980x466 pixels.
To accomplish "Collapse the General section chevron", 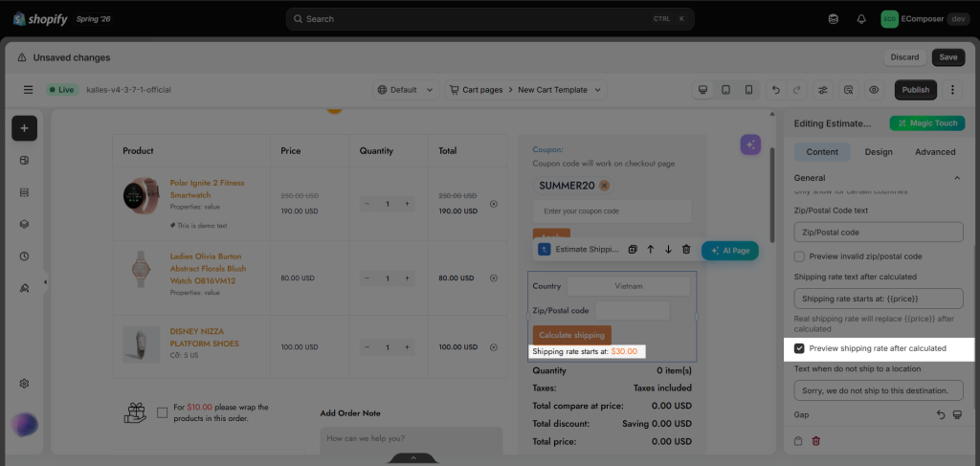I will (x=957, y=178).
